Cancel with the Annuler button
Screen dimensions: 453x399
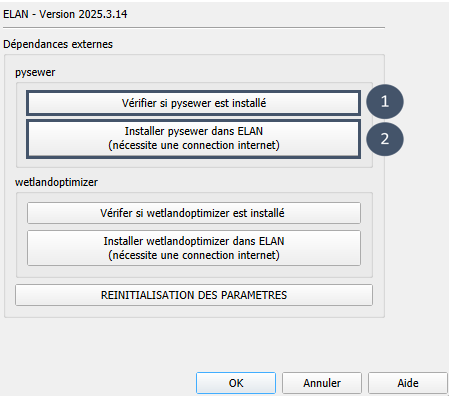pyautogui.click(x=322, y=383)
